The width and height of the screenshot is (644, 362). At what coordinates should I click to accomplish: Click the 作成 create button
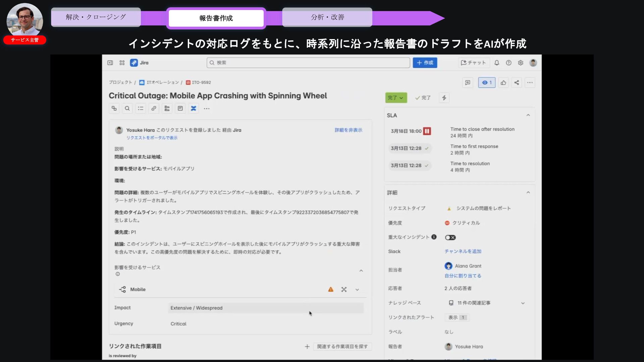tap(425, 63)
